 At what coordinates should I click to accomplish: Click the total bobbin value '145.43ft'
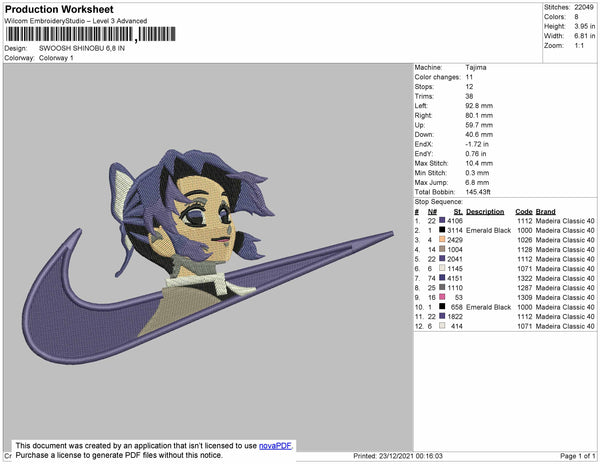(478, 192)
